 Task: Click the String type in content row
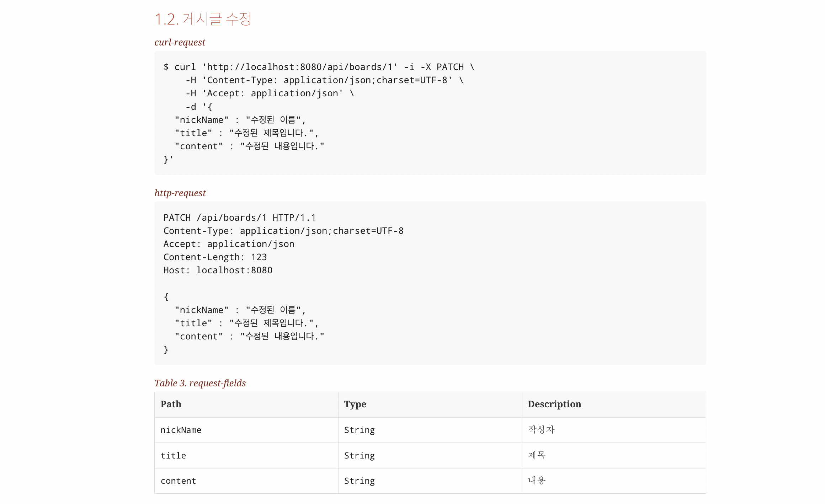coord(359,481)
